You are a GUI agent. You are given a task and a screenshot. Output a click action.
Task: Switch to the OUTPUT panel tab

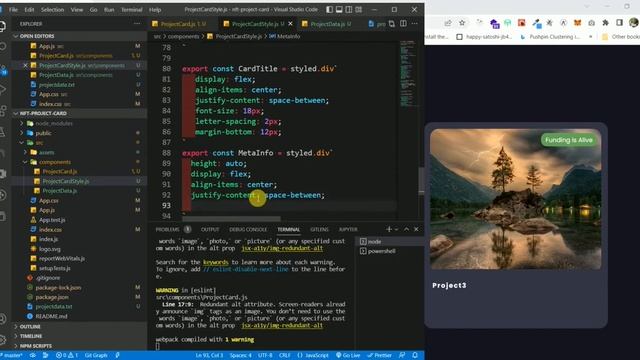210,229
